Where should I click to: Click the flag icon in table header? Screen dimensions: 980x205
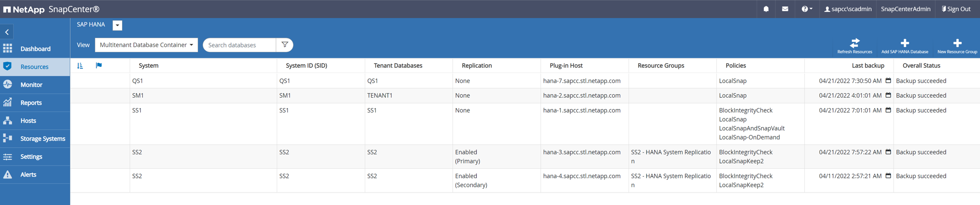(99, 65)
